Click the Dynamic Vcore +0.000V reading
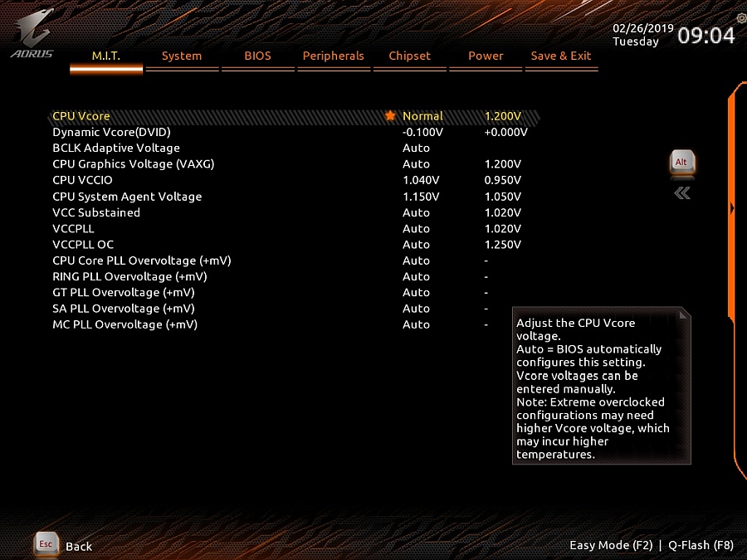Screen dimensions: 747x560 click(x=506, y=133)
